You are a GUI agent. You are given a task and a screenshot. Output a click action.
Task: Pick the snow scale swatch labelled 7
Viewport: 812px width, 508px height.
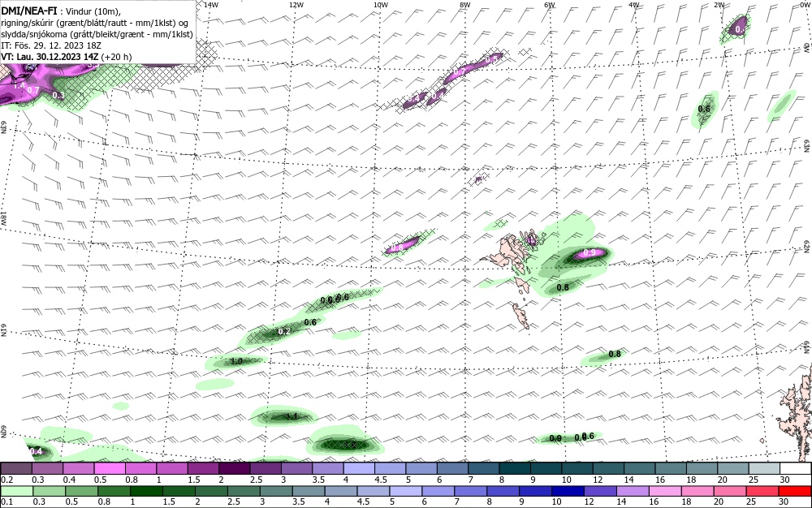tap(484, 469)
